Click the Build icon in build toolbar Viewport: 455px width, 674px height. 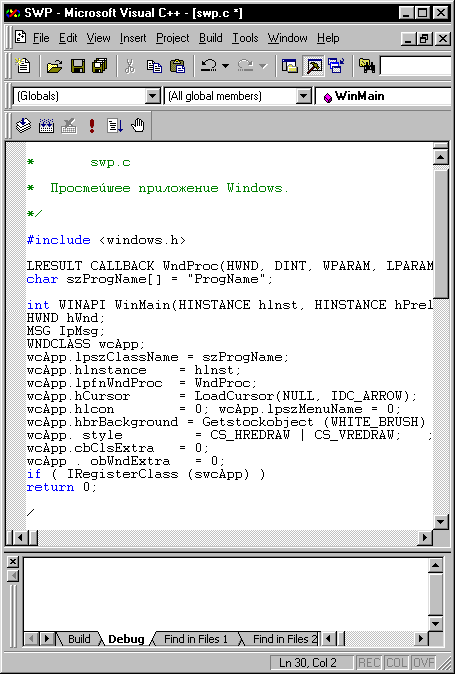pos(46,126)
